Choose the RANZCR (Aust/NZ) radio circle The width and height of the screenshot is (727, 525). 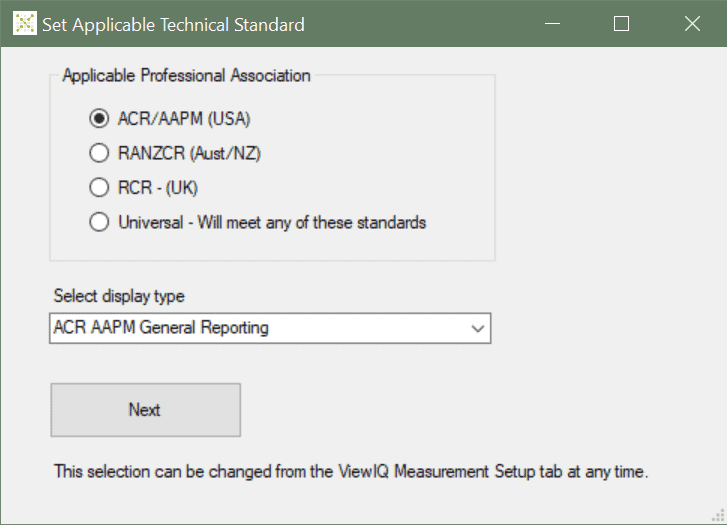[99, 153]
